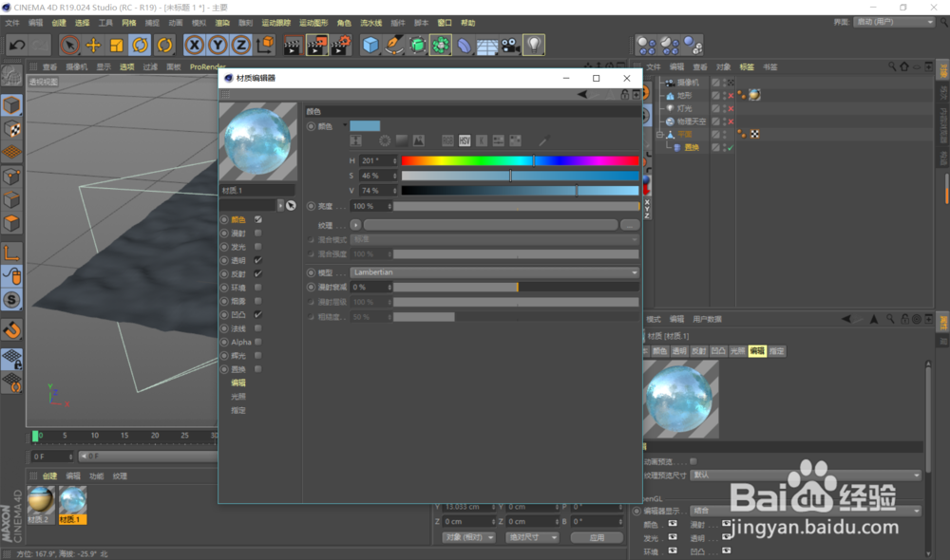Open the 对象(相对) coordinate dropdown

(468, 537)
